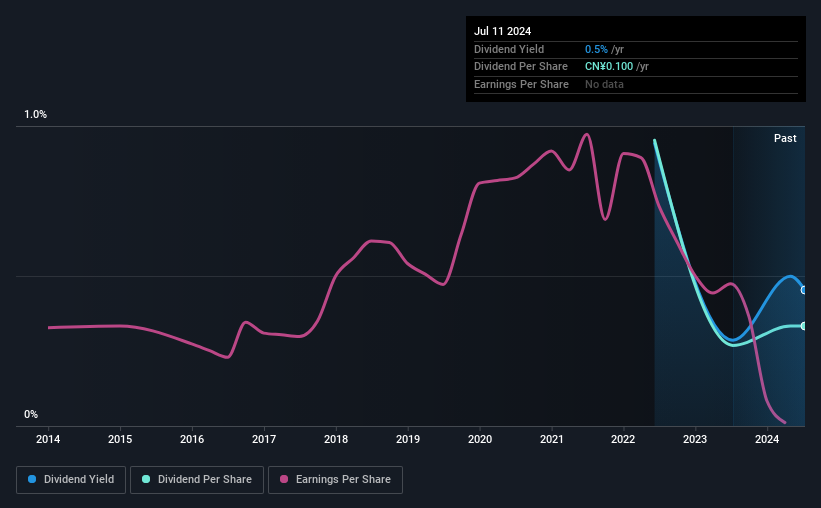Click the blue Dividend Yield legend dot

point(32,479)
